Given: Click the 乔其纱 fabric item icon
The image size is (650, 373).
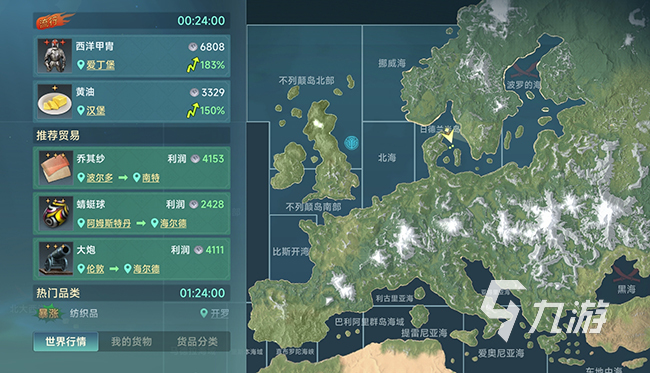Looking at the screenshot, I should click(56, 168).
